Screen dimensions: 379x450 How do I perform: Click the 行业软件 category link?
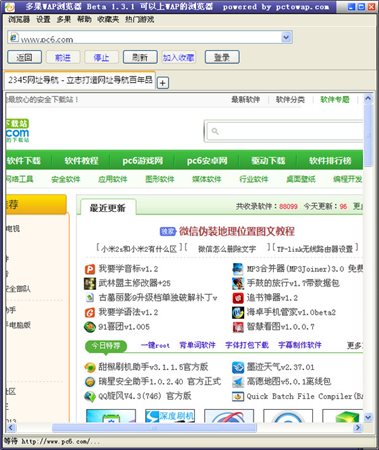pyautogui.click(x=254, y=179)
